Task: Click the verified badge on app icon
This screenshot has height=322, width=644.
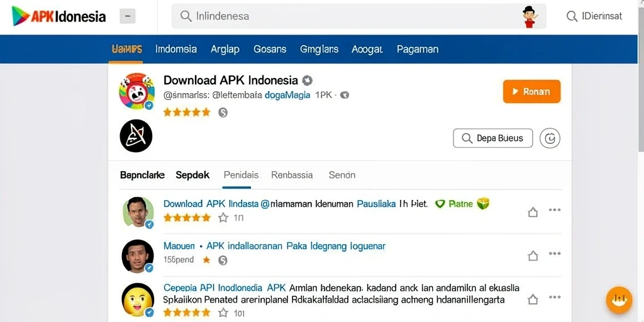Action: tap(149, 106)
